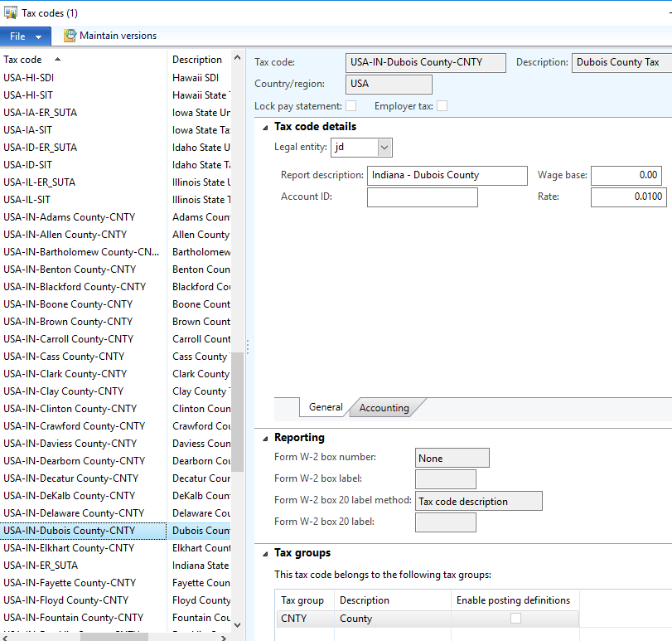Open the File menu dropdown arrow

pyautogui.click(x=39, y=36)
